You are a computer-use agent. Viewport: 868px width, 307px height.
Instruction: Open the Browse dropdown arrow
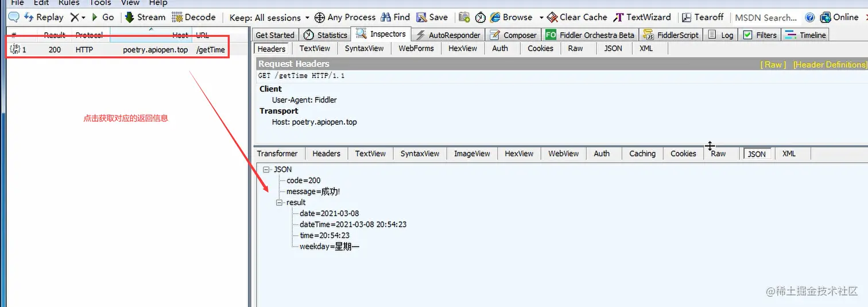point(541,18)
